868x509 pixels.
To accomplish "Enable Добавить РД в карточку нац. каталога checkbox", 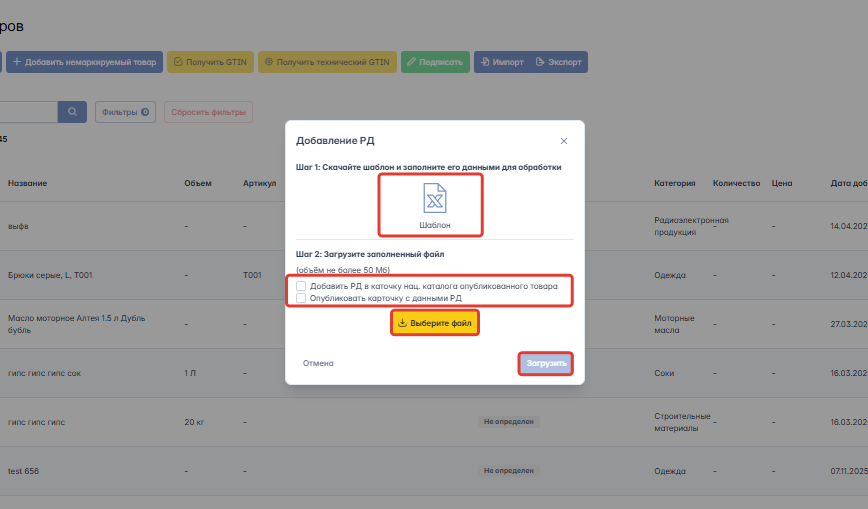I will pyautogui.click(x=301, y=286).
